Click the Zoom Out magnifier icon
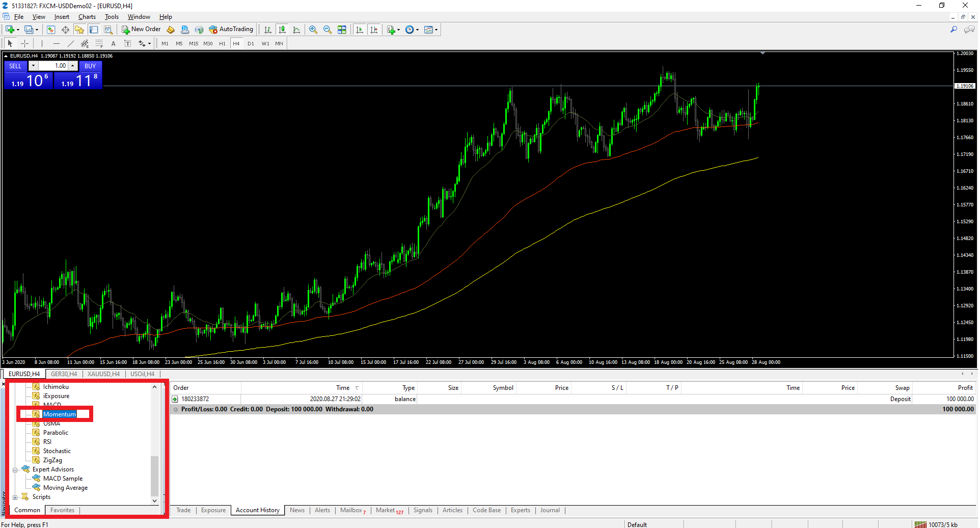This screenshot has height=528, width=980. click(x=328, y=30)
